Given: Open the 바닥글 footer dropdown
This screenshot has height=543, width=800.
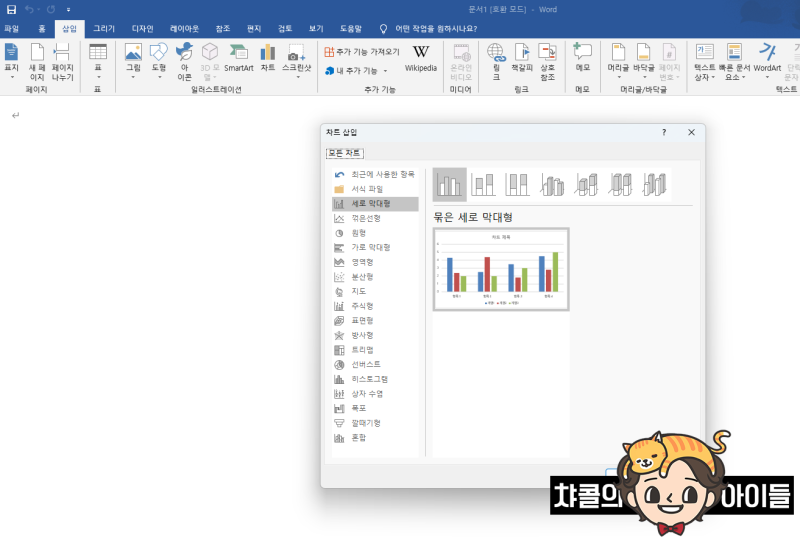Looking at the screenshot, I should [643, 61].
